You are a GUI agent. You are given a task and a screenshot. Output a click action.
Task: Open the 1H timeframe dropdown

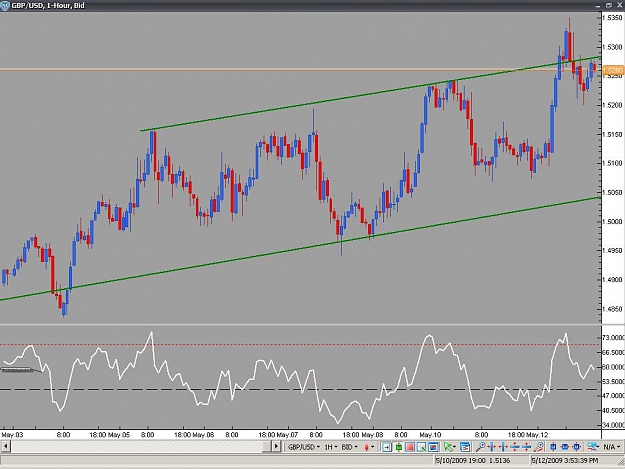pyautogui.click(x=331, y=447)
